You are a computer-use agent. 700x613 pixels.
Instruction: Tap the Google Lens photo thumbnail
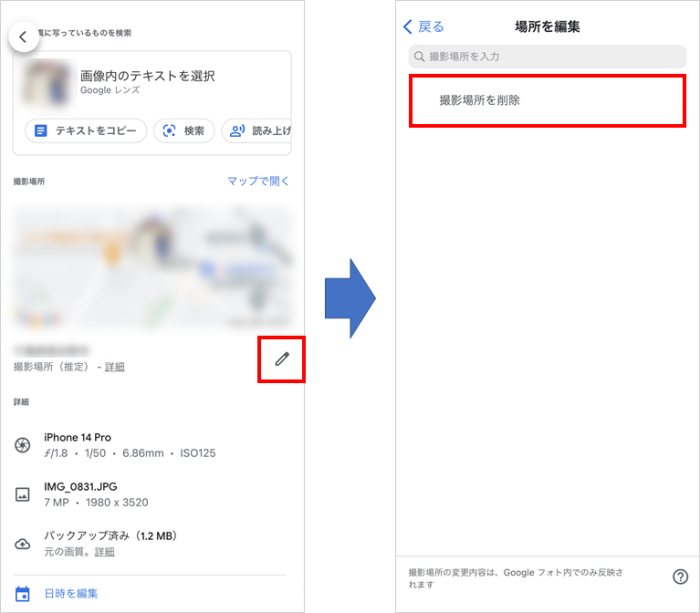tap(49, 83)
